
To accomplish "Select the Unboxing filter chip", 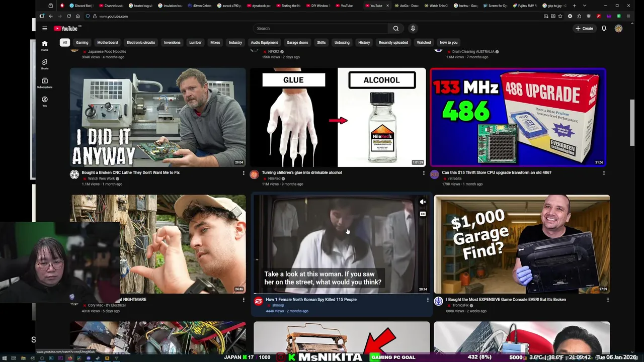I will coord(342,43).
